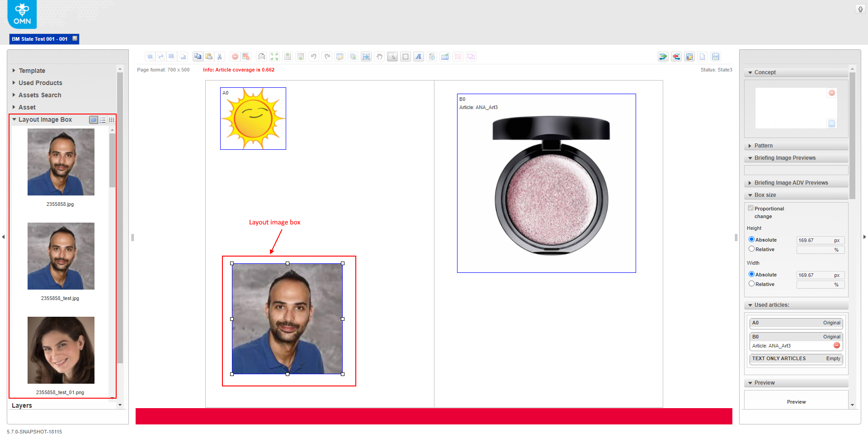Viewport: 868px width, 438px height.
Task: Uncheck the Proportional change checkbox
Action: (x=751, y=208)
